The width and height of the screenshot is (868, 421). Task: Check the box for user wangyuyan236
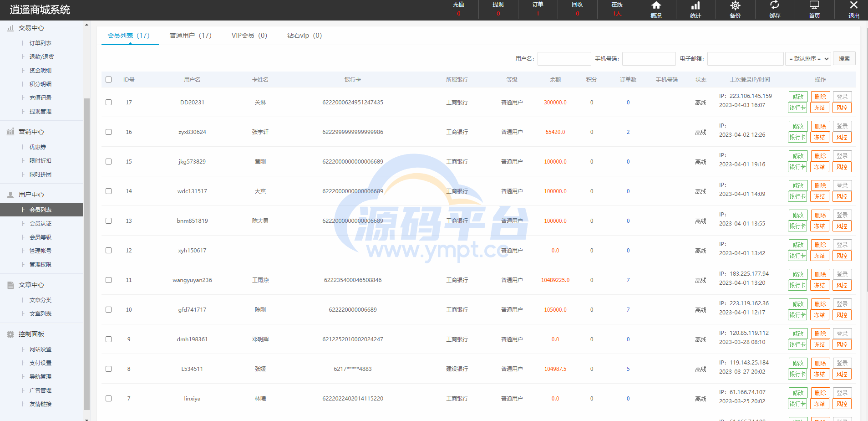(x=108, y=280)
